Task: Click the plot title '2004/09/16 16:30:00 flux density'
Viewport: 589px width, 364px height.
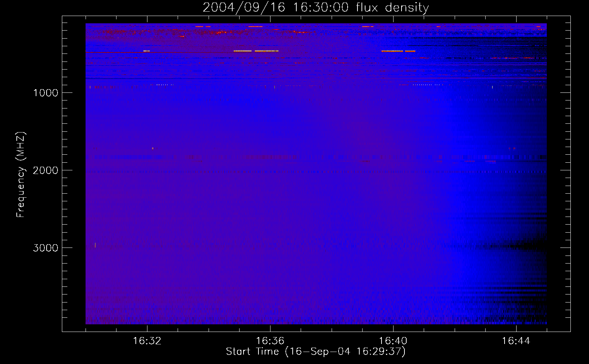Action: click(316, 7)
